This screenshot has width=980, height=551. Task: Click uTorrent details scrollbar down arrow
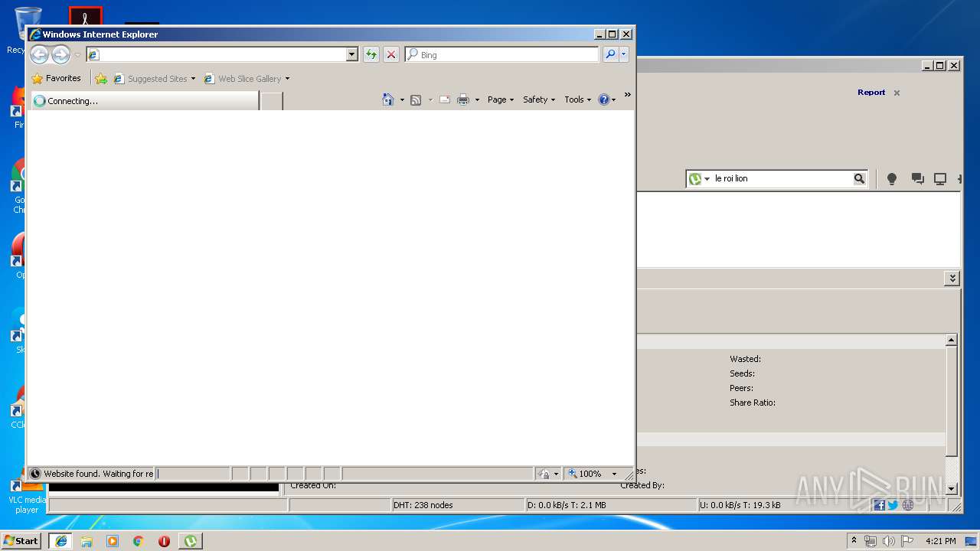click(x=951, y=488)
